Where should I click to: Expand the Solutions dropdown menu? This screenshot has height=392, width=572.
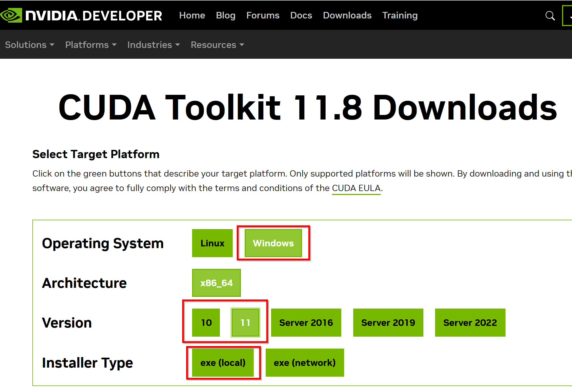pos(30,45)
